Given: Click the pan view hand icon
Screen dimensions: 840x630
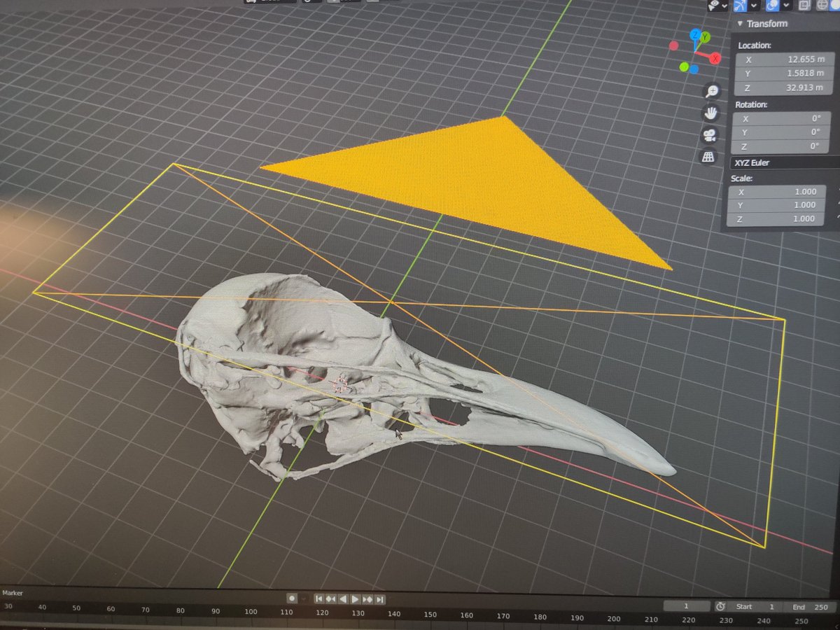Looking at the screenshot, I should click(711, 113).
